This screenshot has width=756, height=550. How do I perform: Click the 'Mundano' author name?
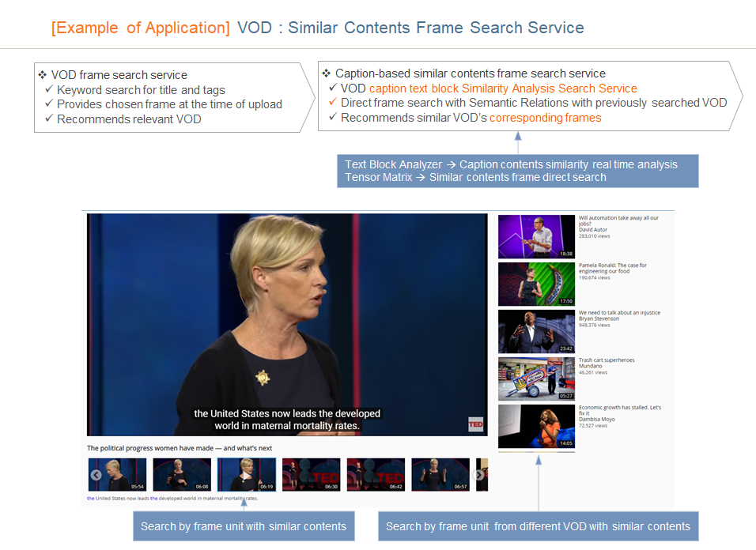tap(590, 366)
